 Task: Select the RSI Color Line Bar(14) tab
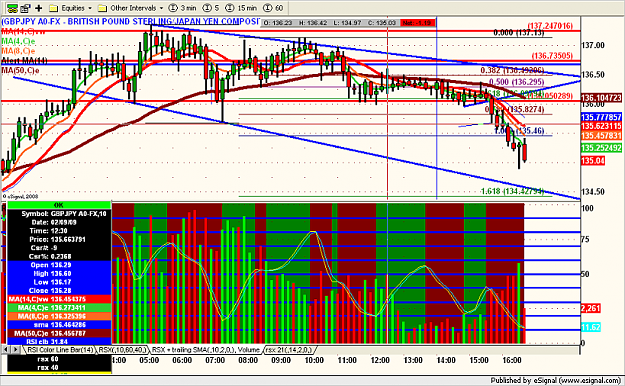(x=59, y=350)
